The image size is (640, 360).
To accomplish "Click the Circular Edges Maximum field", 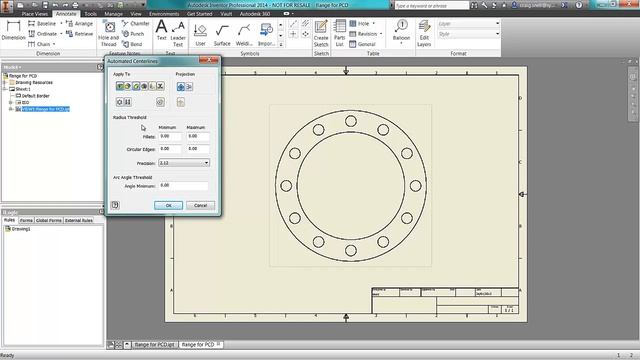I will 198,149.
